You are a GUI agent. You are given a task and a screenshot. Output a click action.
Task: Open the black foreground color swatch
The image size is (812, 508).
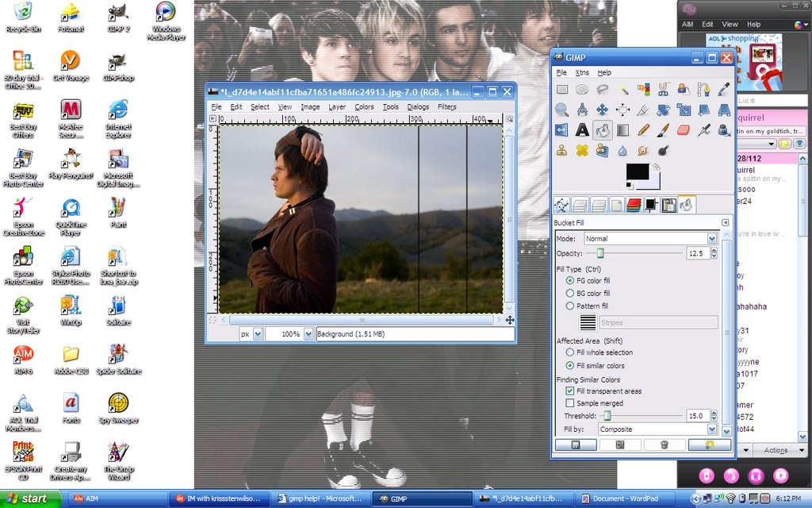[x=637, y=171]
